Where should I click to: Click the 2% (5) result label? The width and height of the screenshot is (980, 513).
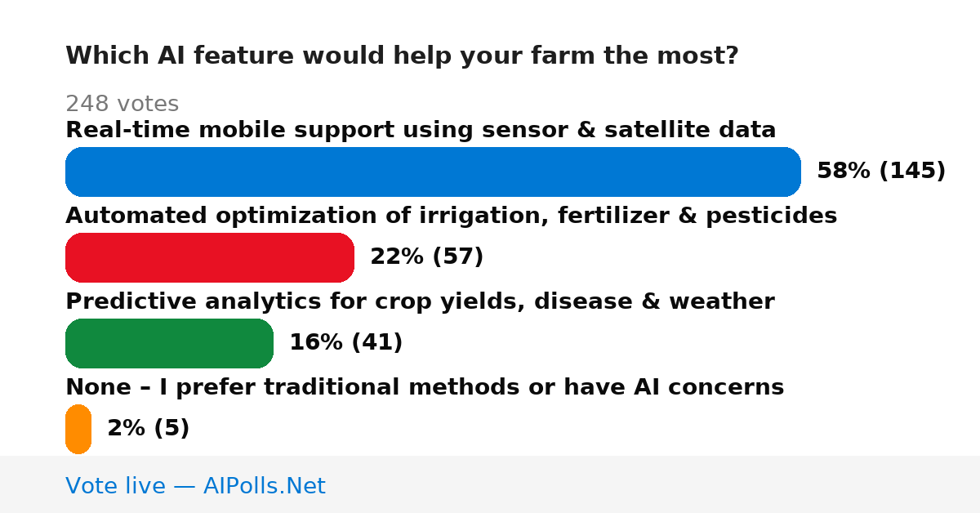click(x=148, y=428)
